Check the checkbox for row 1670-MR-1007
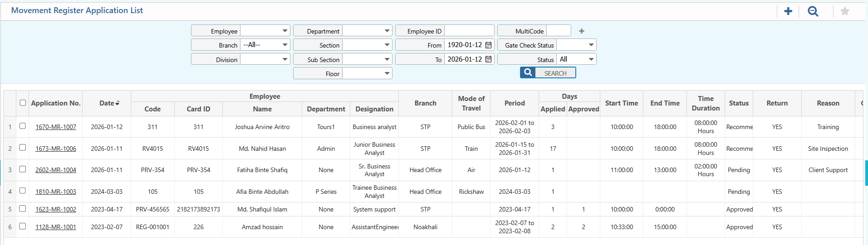The width and height of the screenshot is (868, 245). 23,126
